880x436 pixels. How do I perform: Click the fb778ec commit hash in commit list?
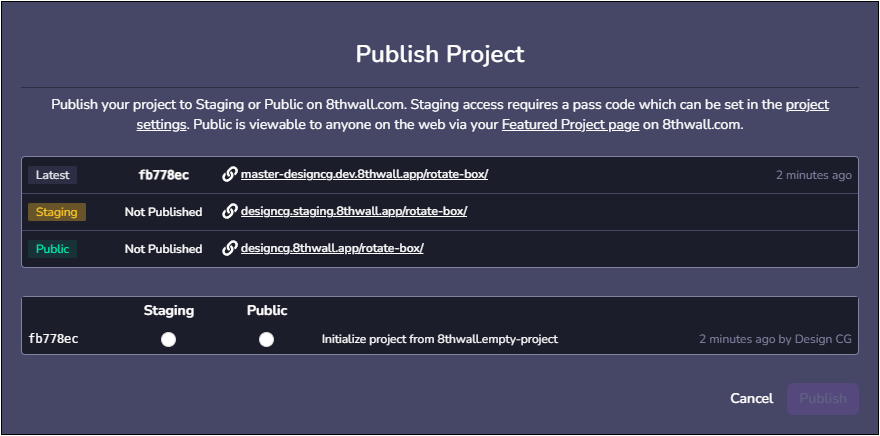54,339
